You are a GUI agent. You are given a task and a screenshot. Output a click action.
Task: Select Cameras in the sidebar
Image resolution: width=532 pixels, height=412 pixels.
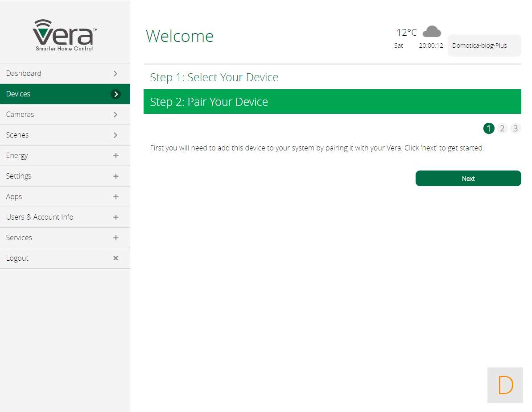click(20, 114)
